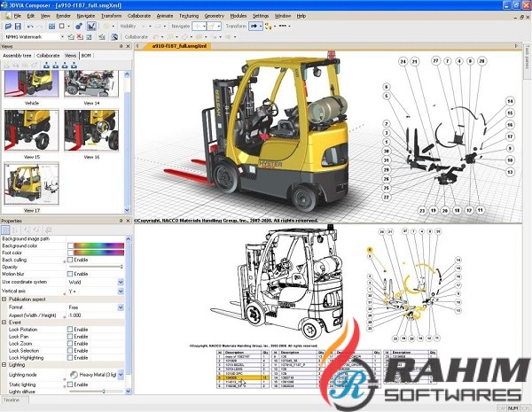Viewport: 532px width, 412px height.
Task: Click the scroll-tabs left arrow by document tab
Action: click(137, 46)
